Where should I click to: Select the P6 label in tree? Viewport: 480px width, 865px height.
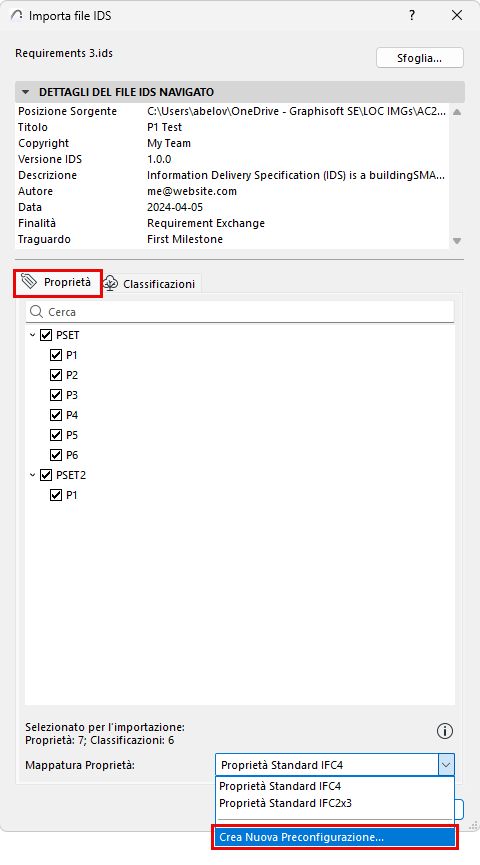tap(72, 455)
